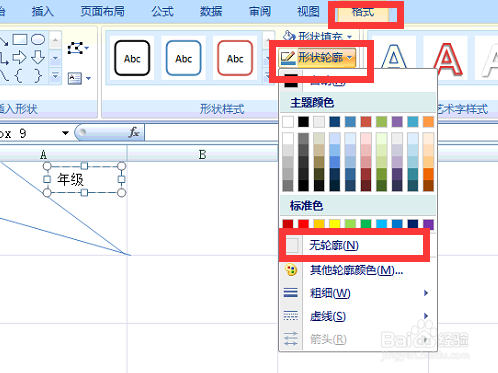Select the right brace shape
Screen dimensions: 498x373
[x=38, y=76]
